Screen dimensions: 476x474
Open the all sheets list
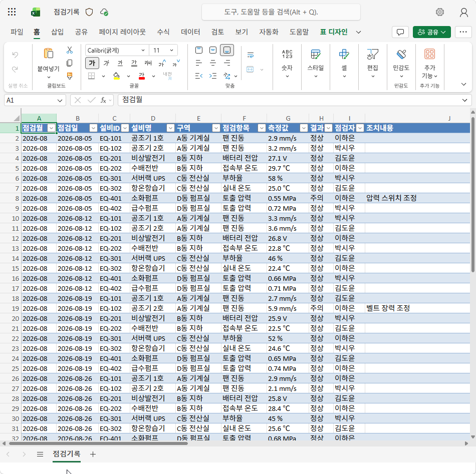click(40, 454)
